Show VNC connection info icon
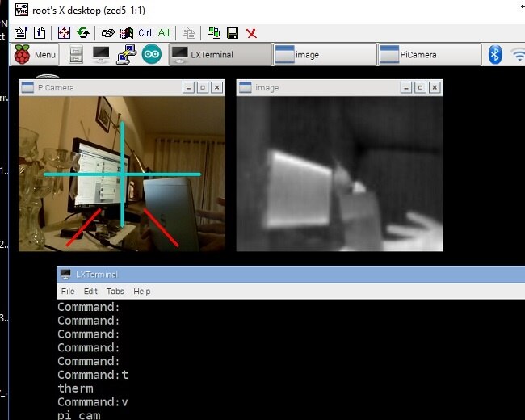The height and width of the screenshot is (420, 525). (x=40, y=33)
